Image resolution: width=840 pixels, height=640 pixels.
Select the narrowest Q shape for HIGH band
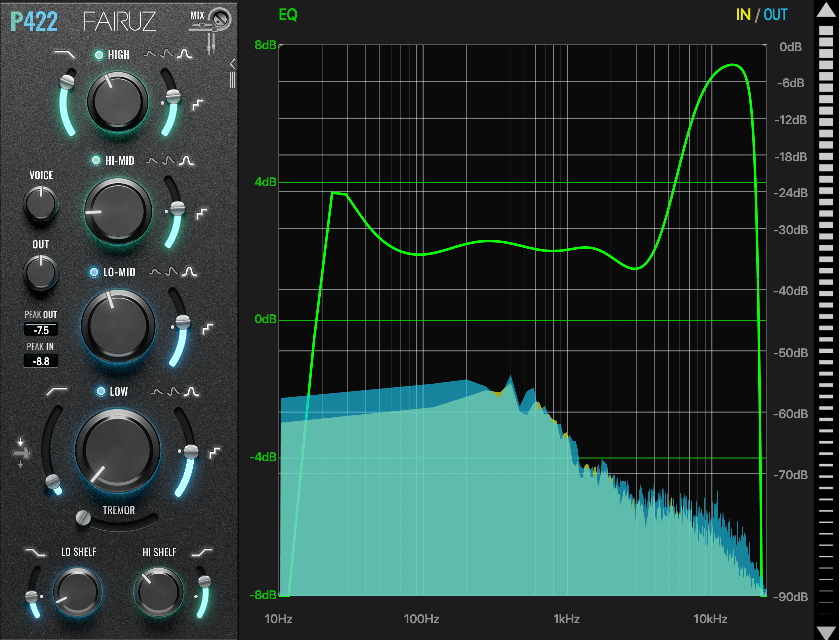tap(185, 54)
